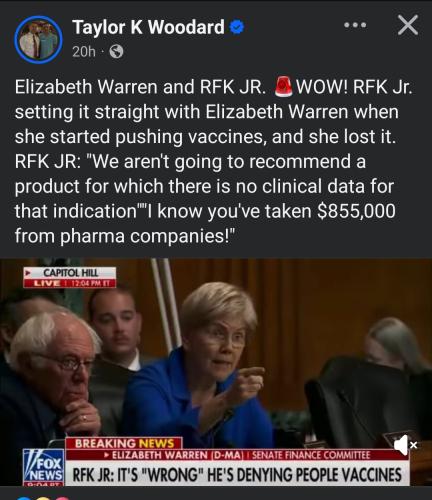Click the Fox News logo in video

click(43, 467)
